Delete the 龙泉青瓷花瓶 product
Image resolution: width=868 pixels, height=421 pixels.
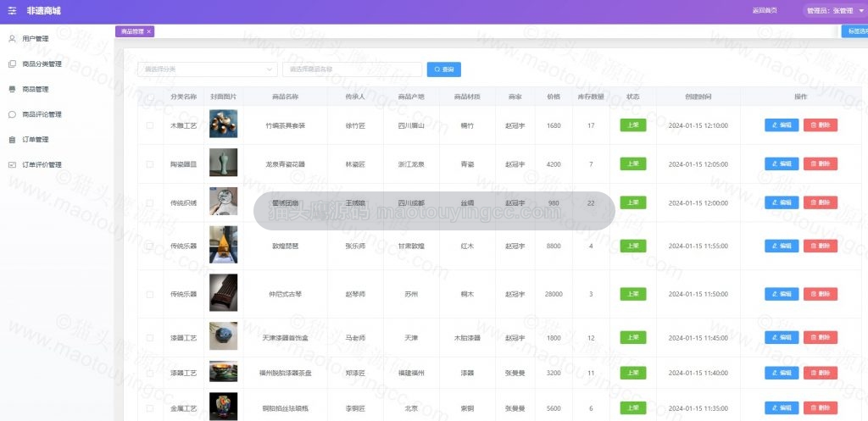click(821, 163)
